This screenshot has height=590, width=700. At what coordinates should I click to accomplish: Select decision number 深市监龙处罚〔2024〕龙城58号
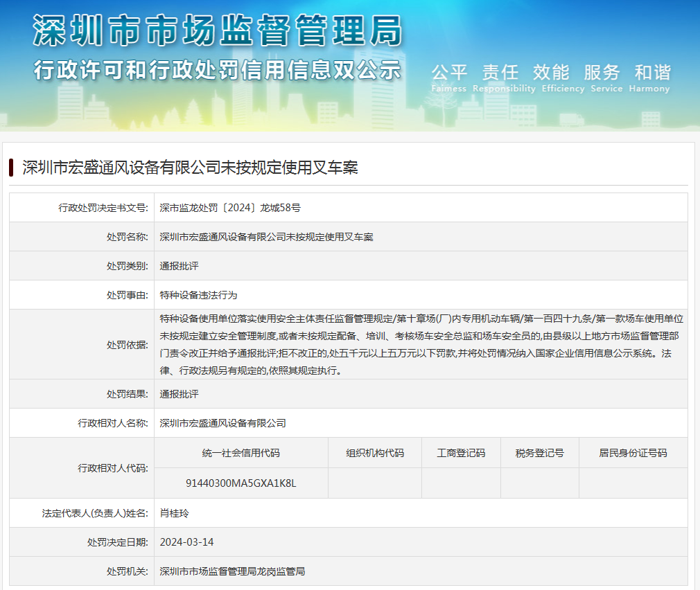point(229,208)
